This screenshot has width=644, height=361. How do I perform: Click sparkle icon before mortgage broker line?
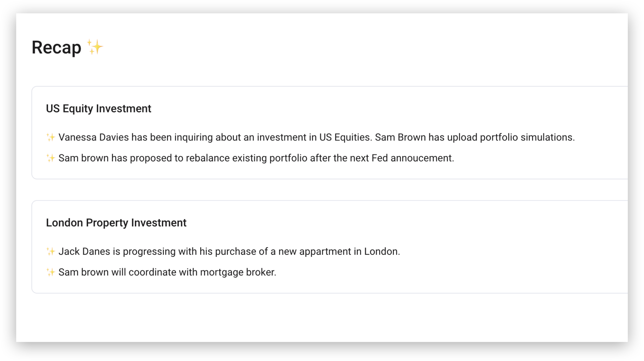51,272
